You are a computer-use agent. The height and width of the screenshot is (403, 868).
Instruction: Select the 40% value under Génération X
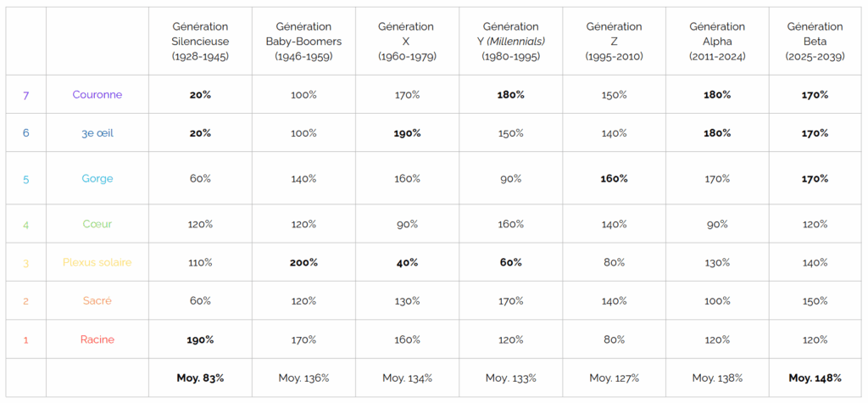click(x=407, y=263)
